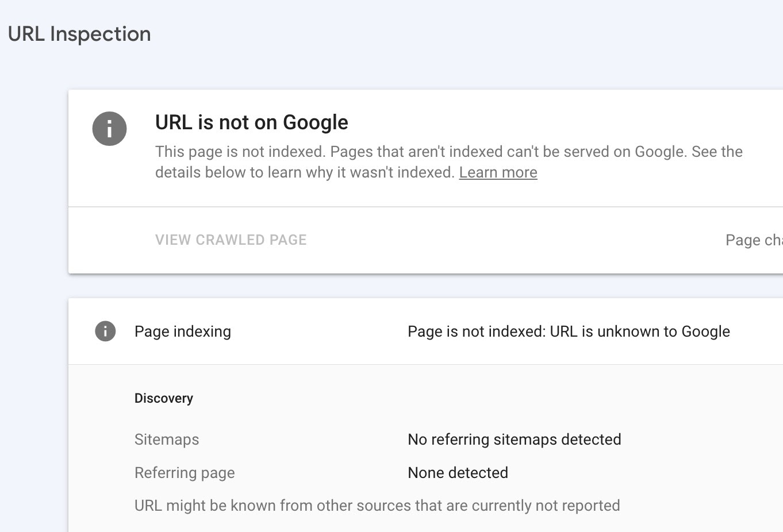Click the Discovery section heading

pyautogui.click(x=163, y=398)
